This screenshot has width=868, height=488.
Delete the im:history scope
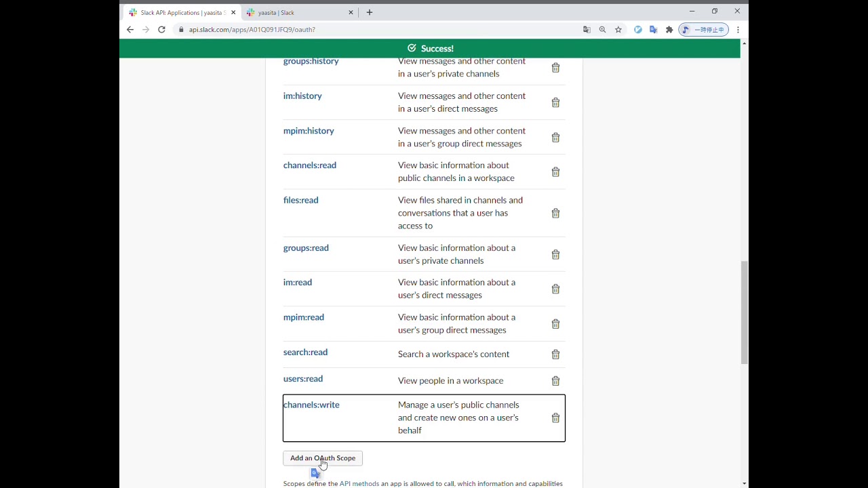555,102
